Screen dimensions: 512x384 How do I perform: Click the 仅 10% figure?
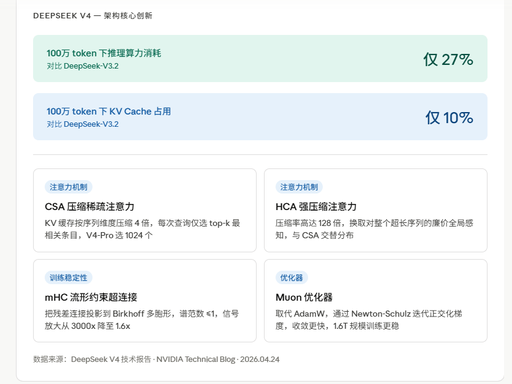click(x=449, y=118)
